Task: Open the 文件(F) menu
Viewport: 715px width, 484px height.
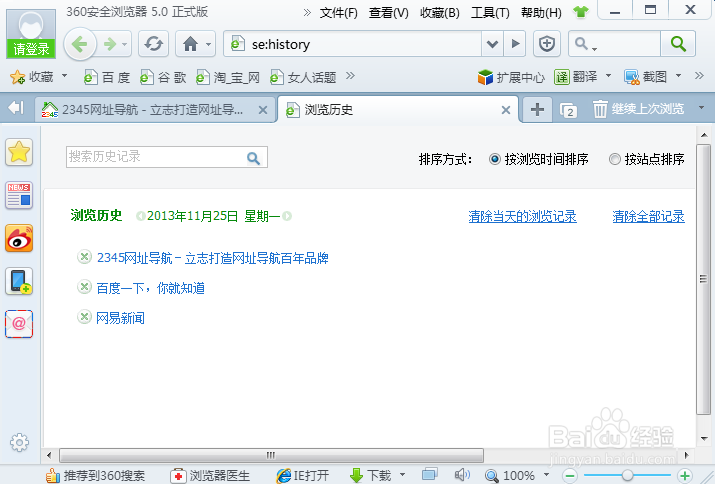Action: (x=338, y=13)
